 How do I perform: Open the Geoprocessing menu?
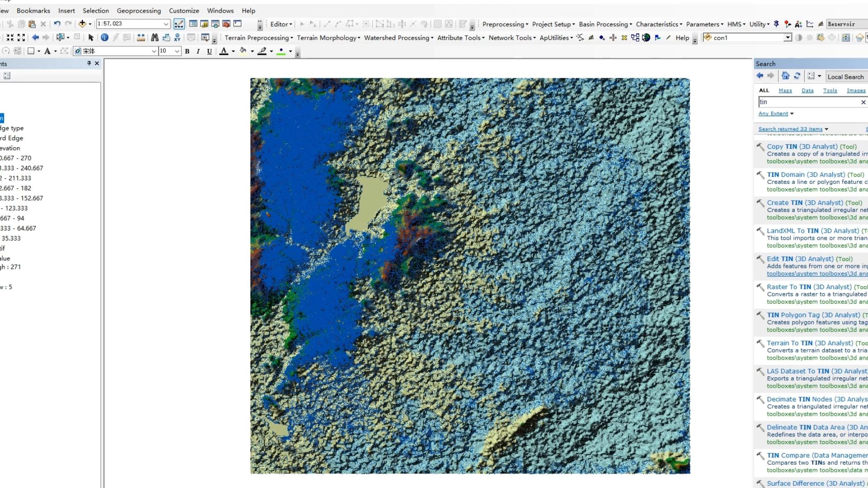click(x=138, y=10)
